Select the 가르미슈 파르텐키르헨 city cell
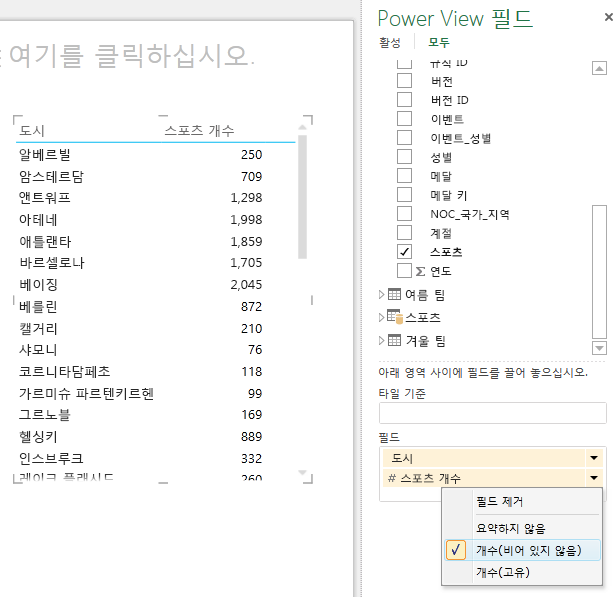615x597 pixels. (86, 393)
